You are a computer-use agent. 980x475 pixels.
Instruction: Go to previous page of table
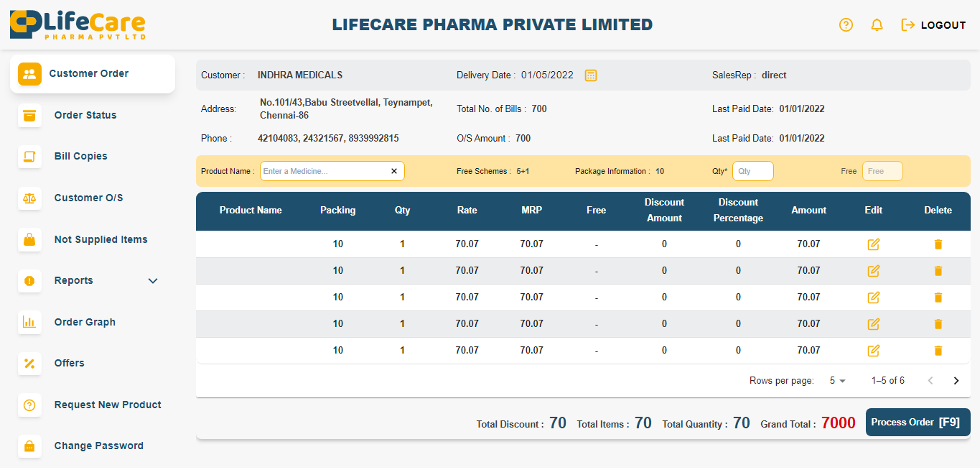point(930,381)
